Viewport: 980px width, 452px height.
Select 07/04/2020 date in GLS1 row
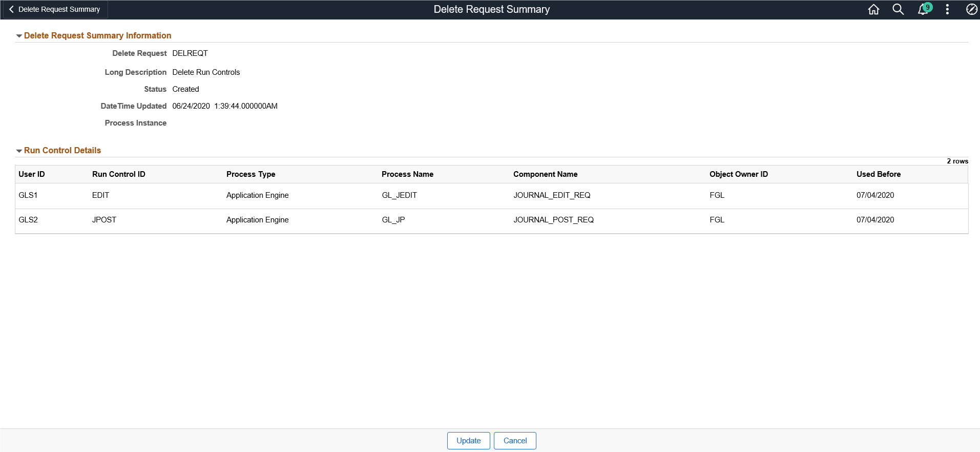(875, 195)
